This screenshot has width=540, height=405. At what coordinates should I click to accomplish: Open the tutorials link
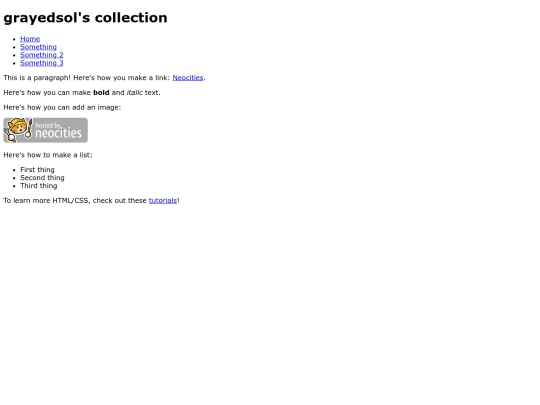pyautogui.click(x=163, y=200)
